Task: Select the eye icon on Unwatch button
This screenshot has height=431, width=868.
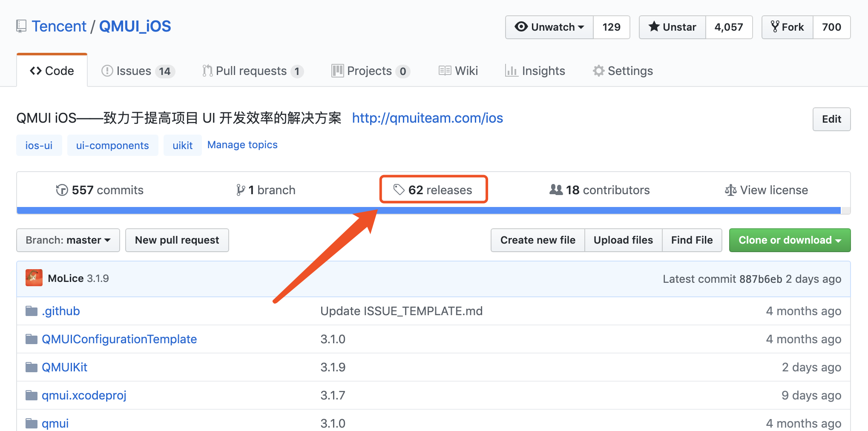Action: coord(520,27)
